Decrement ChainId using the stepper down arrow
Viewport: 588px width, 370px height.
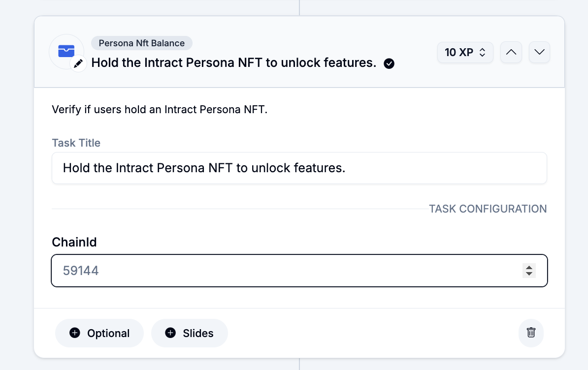coord(529,274)
